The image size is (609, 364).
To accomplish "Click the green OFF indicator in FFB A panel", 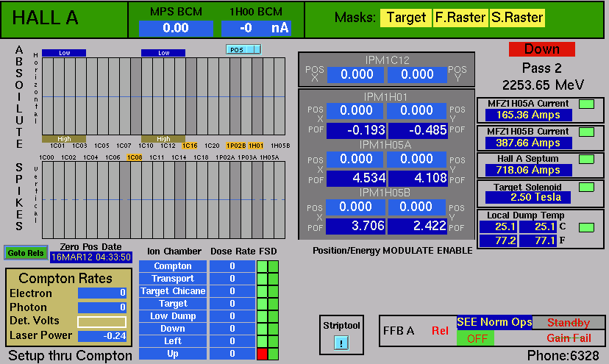I will point(476,338).
